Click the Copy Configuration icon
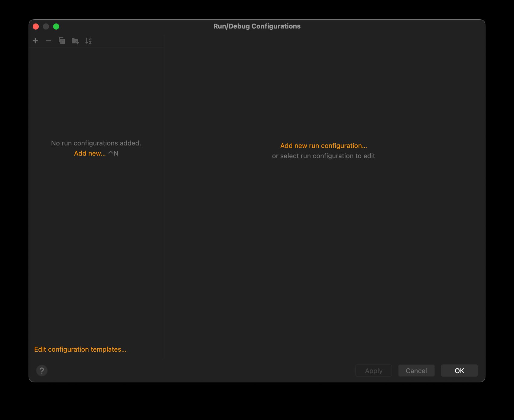 62,41
